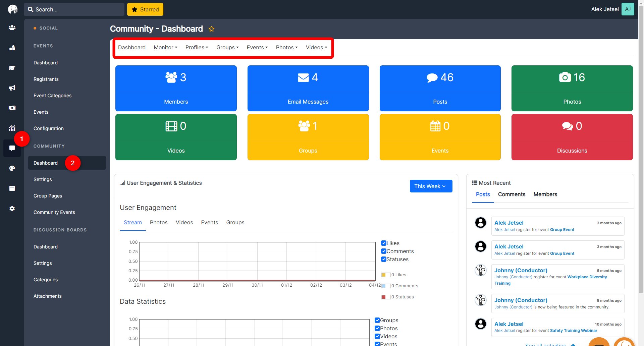The width and height of the screenshot is (644, 346).
Task: Toggle the Statuses checkbox in User Engagement chart
Action: click(x=384, y=259)
